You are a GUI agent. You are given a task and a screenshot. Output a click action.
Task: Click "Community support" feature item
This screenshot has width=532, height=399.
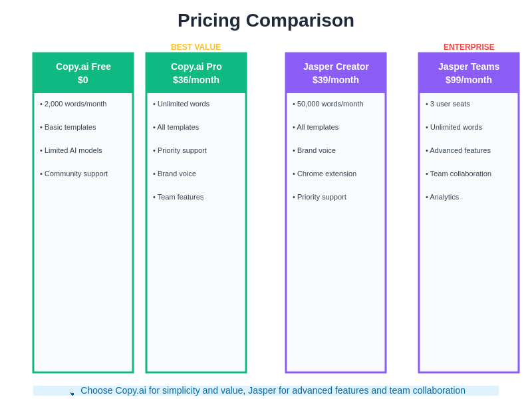(76, 174)
